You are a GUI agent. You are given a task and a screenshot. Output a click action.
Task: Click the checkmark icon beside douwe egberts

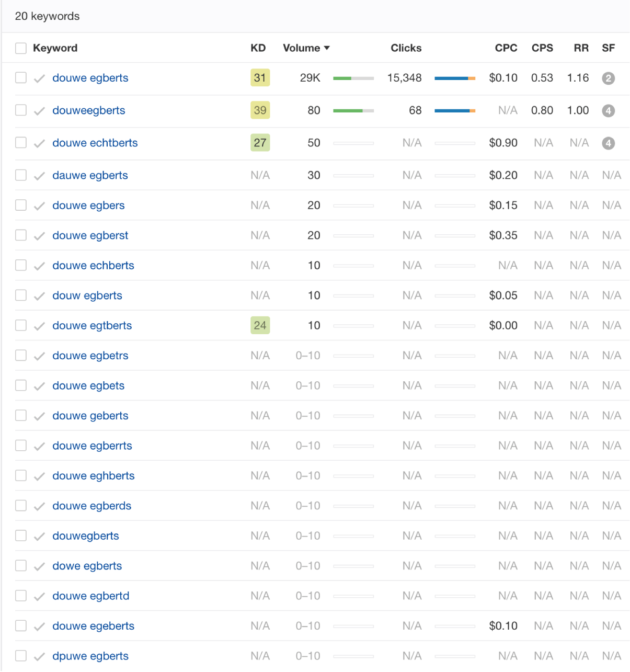pyautogui.click(x=39, y=79)
